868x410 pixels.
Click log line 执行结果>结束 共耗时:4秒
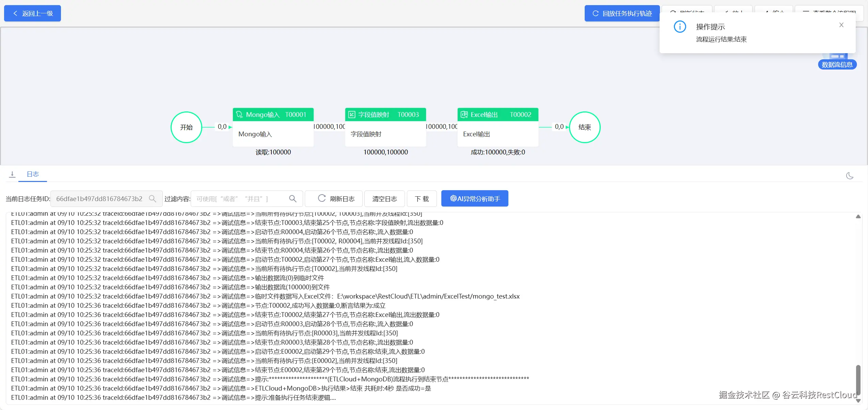coord(221,388)
